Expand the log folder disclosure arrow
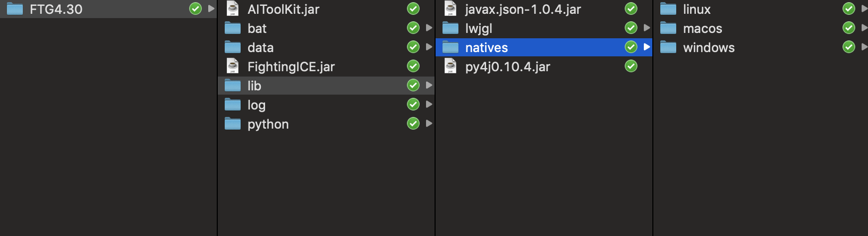The width and height of the screenshot is (868, 236). 429,104
